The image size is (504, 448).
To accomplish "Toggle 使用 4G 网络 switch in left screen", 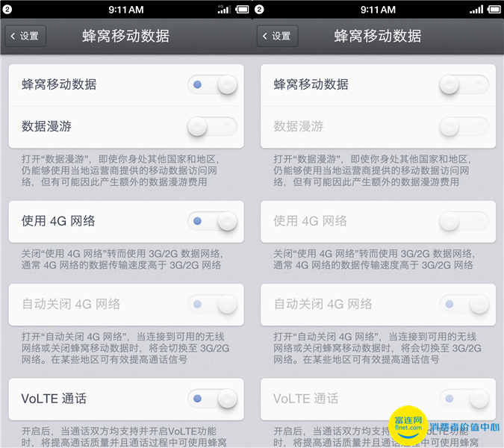I will (x=213, y=221).
